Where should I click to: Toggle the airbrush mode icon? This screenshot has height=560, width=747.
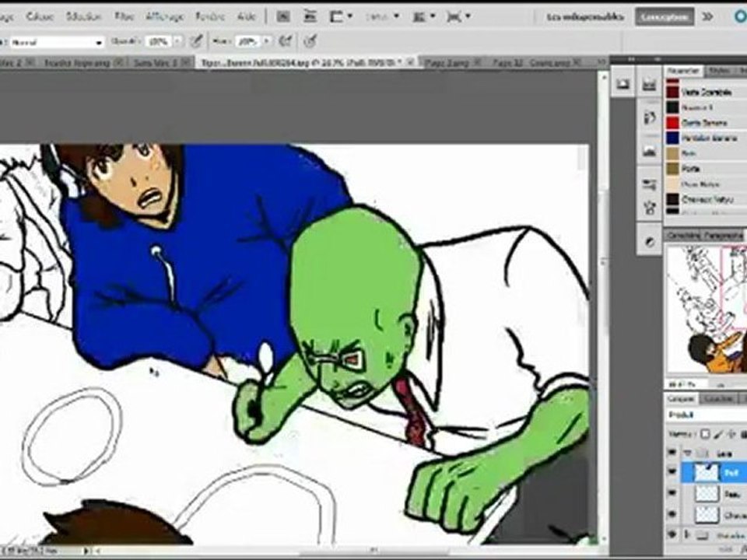[x=286, y=41]
